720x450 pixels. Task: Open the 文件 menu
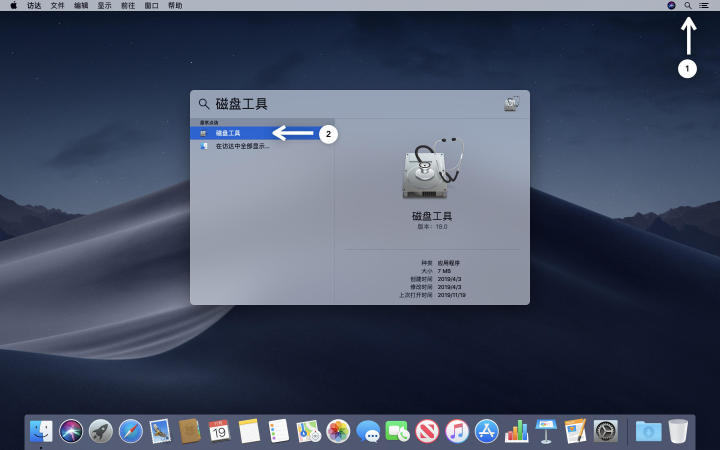(57, 6)
